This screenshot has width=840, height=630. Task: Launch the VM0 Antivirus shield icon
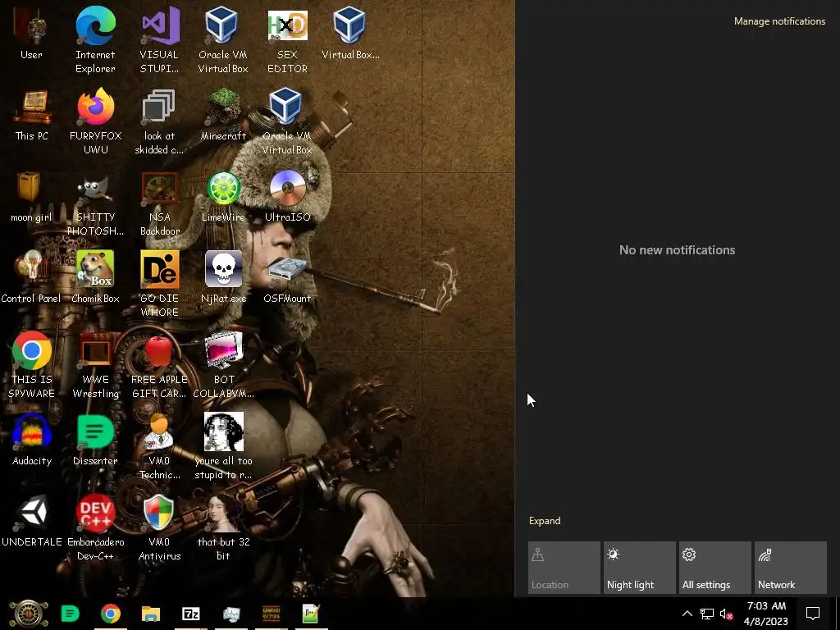(x=159, y=528)
